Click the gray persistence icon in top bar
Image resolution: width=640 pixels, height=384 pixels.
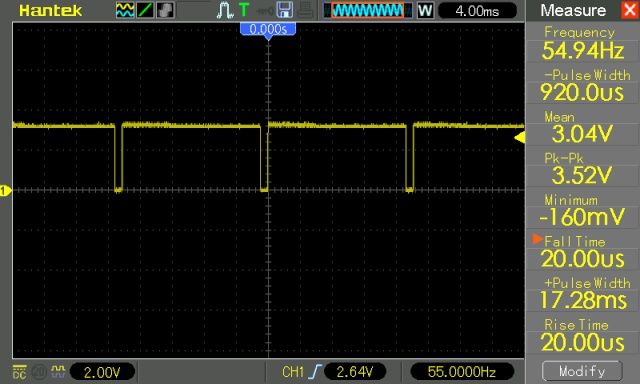[165, 10]
